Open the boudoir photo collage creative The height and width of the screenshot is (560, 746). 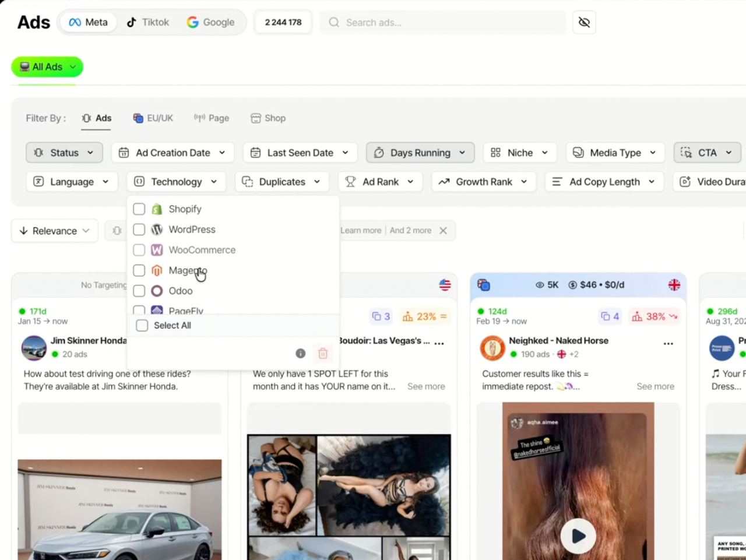tap(349, 497)
